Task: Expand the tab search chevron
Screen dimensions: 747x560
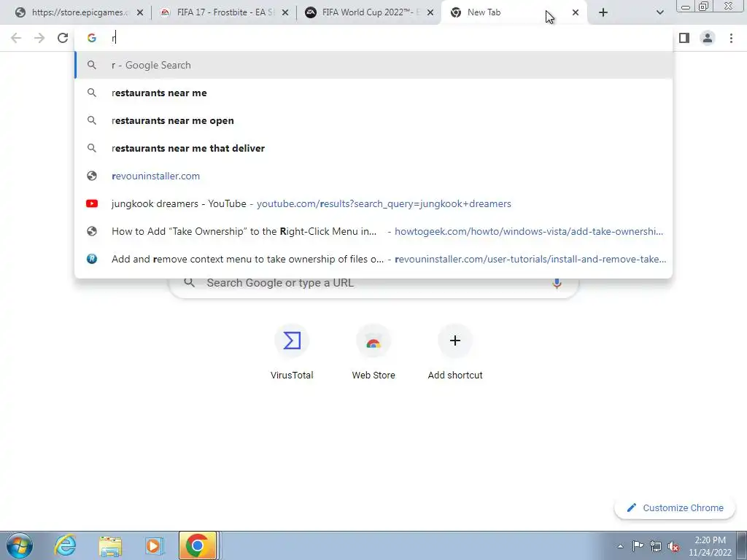Action: tap(659, 13)
